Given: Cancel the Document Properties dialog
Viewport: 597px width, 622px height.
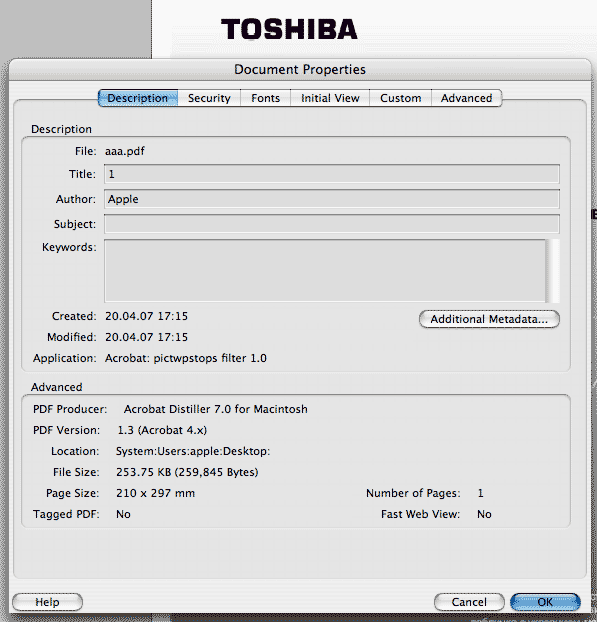Looking at the screenshot, I should coord(469,602).
